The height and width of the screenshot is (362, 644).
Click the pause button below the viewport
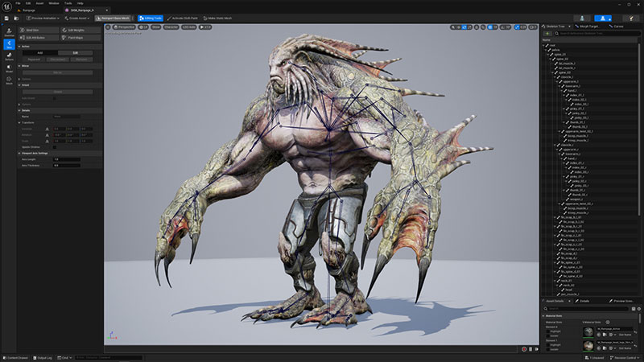click(530, 349)
